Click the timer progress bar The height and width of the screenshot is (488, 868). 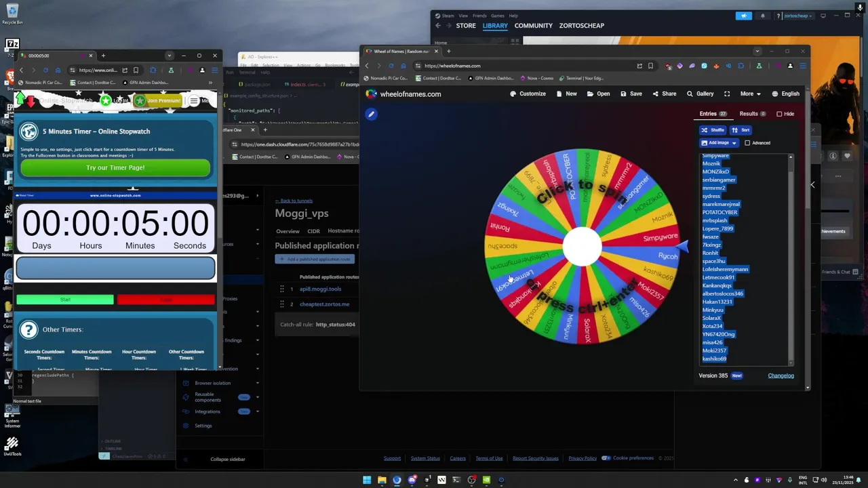pyautogui.click(x=115, y=268)
